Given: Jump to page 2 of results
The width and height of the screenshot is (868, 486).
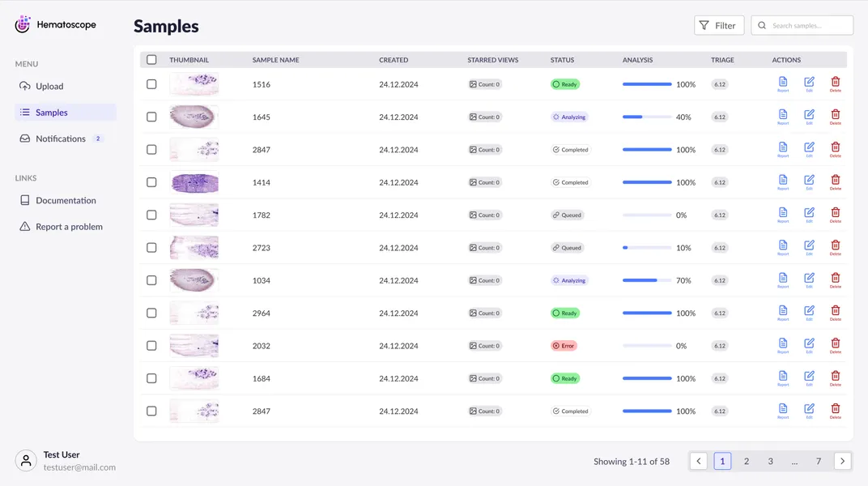Looking at the screenshot, I should coord(747,461).
